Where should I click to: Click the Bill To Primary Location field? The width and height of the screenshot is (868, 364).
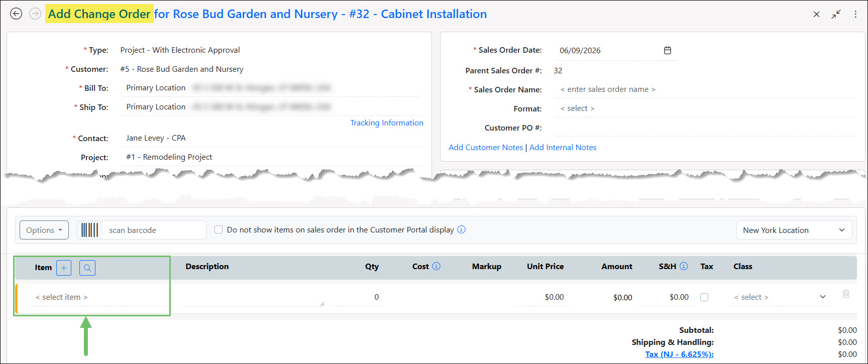click(272, 88)
